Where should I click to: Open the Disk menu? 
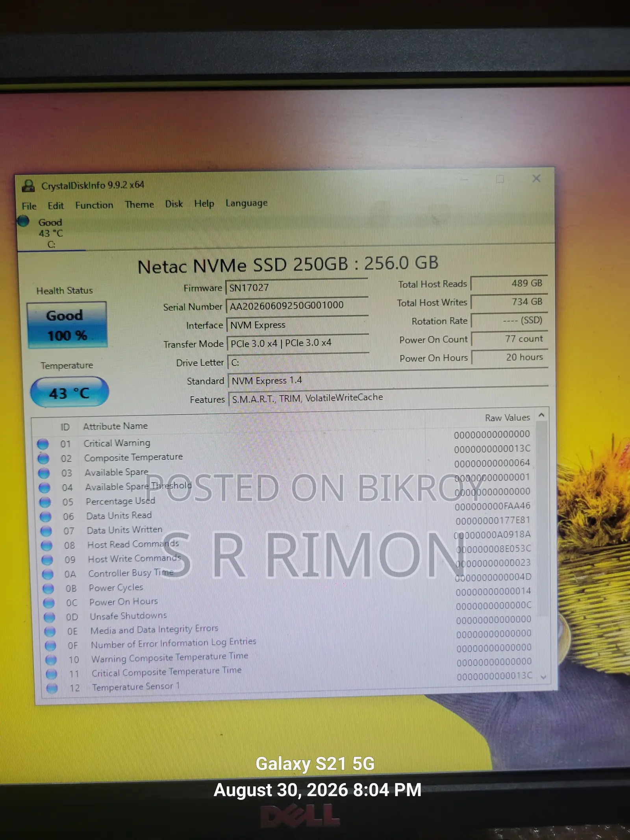point(174,204)
